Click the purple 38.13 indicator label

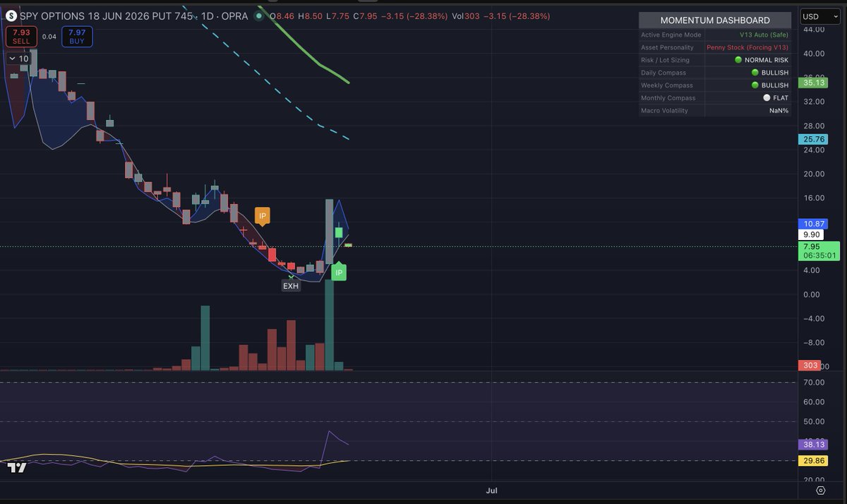coord(815,445)
